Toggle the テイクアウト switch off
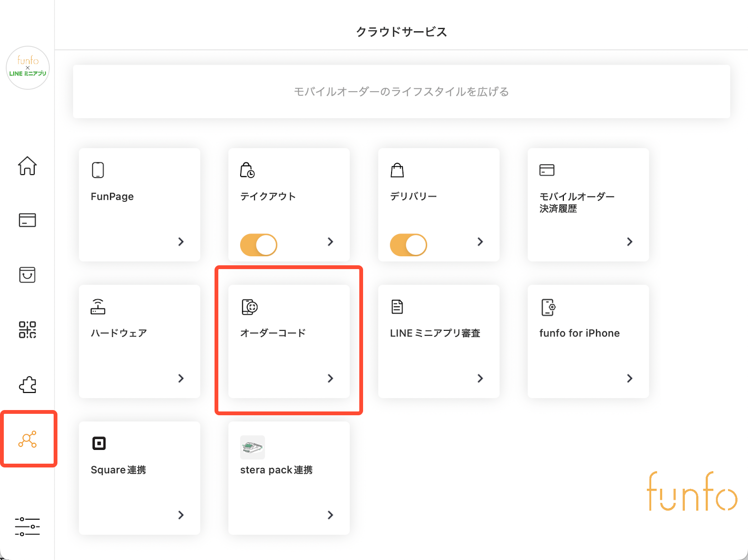Image resolution: width=748 pixels, height=560 pixels. pos(259,245)
